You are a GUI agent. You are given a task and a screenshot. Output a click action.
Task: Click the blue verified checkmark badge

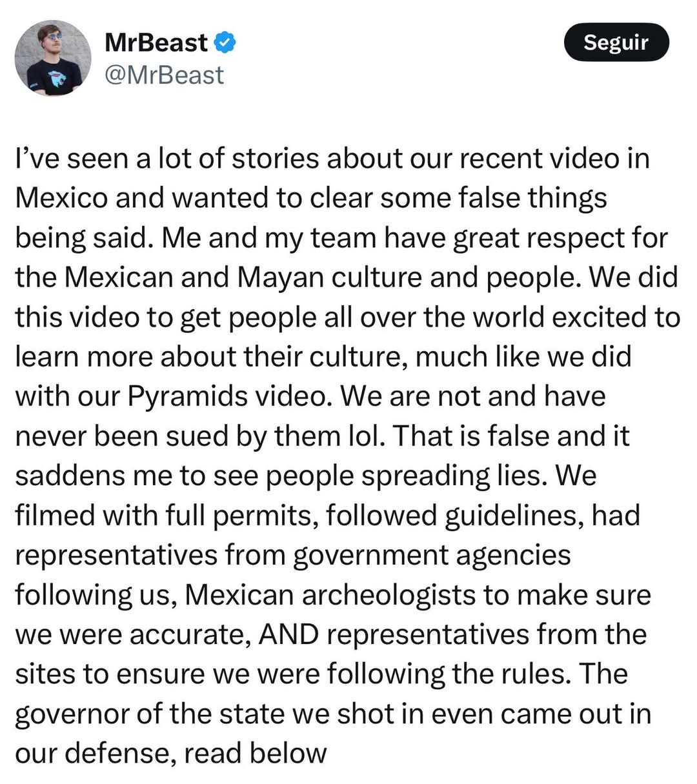point(225,43)
